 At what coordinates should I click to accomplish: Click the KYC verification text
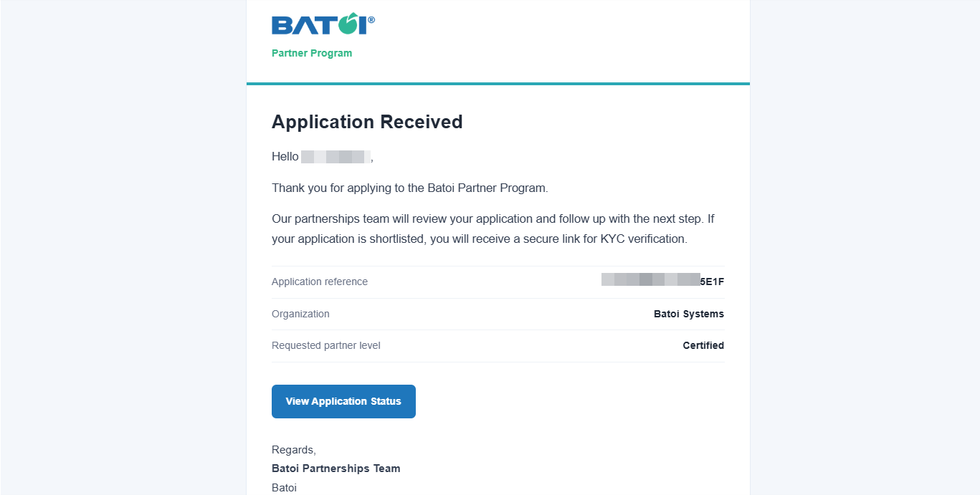(x=643, y=239)
